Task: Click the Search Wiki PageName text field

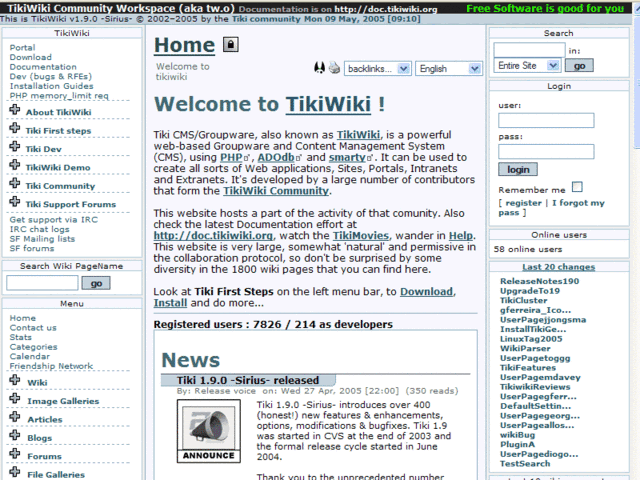Action: pyautogui.click(x=42, y=283)
